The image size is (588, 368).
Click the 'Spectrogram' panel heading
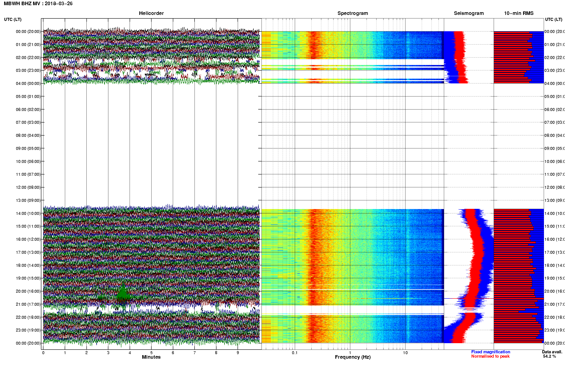(x=353, y=13)
